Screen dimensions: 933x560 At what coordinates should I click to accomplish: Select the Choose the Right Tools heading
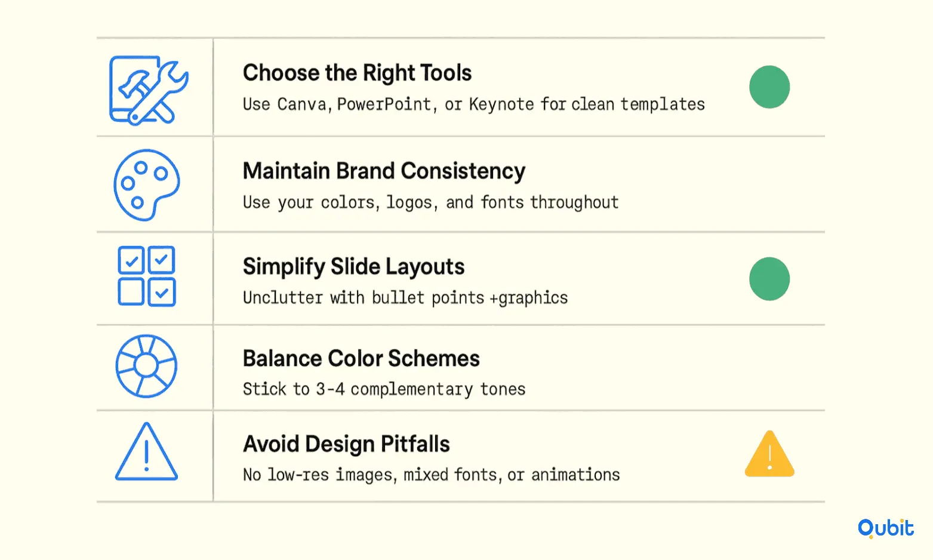click(x=357, y=73)
